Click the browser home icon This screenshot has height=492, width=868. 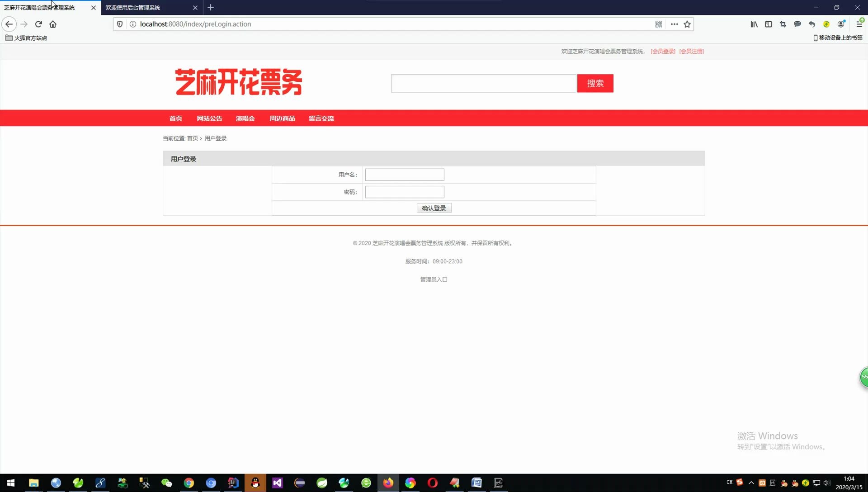(x=53, y=24)
